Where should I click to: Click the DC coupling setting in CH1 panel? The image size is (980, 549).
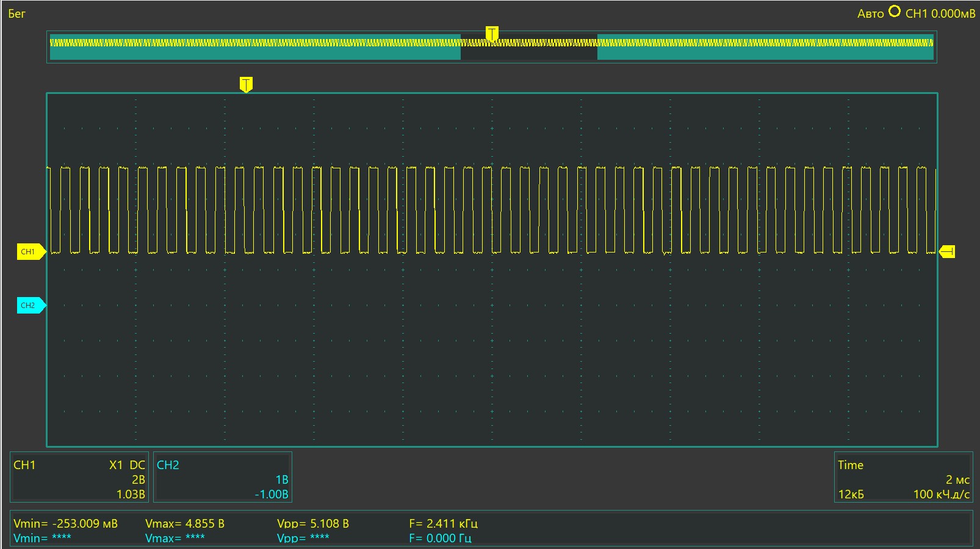coord(137,465)
